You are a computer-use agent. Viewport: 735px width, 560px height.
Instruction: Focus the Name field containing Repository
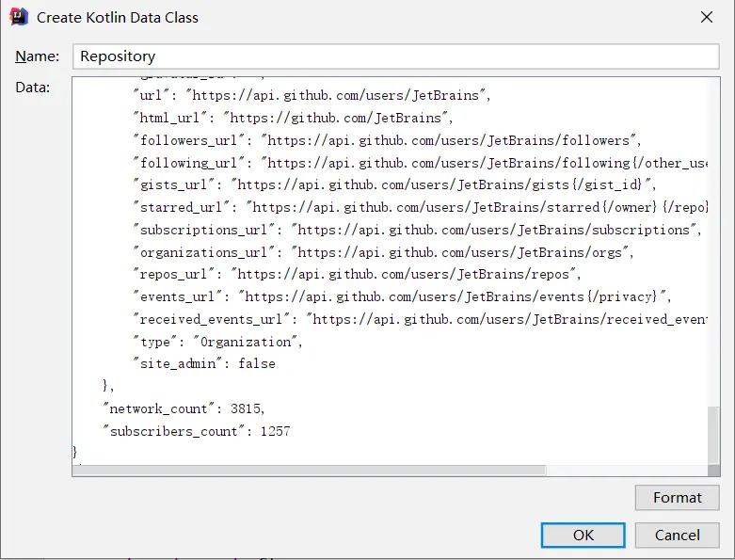[396, 56]
